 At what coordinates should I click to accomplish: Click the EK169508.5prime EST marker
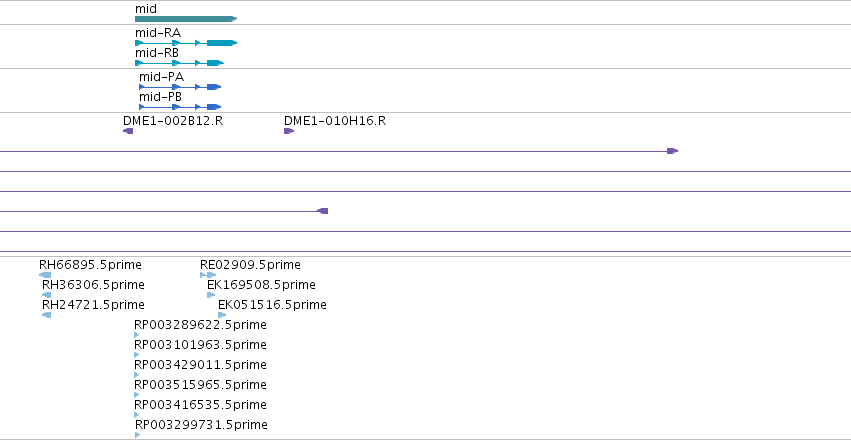(x=211, y=295)
